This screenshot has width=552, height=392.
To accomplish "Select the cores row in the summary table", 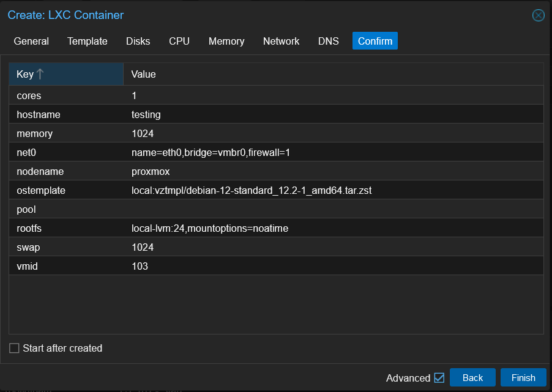I will coord(184,95).
